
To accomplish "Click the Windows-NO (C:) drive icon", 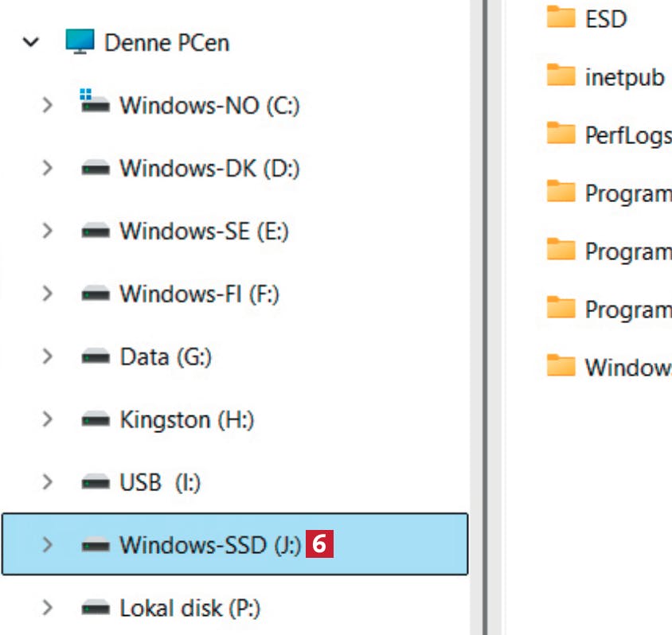I will tap(95, 101).
